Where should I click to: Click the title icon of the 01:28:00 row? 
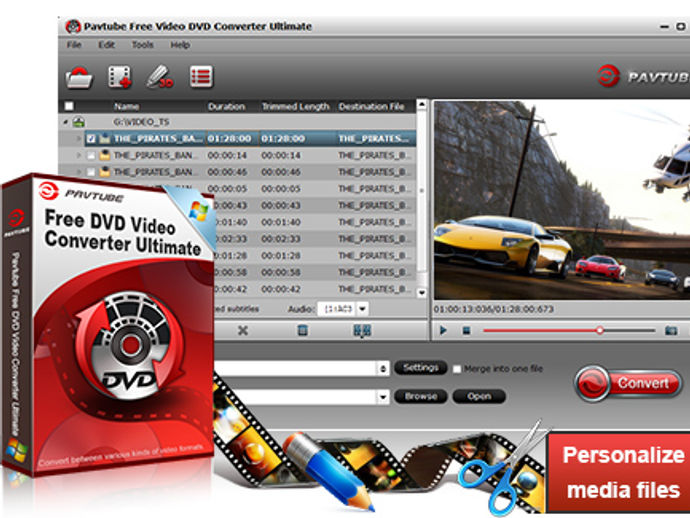[x=104, y=139]
